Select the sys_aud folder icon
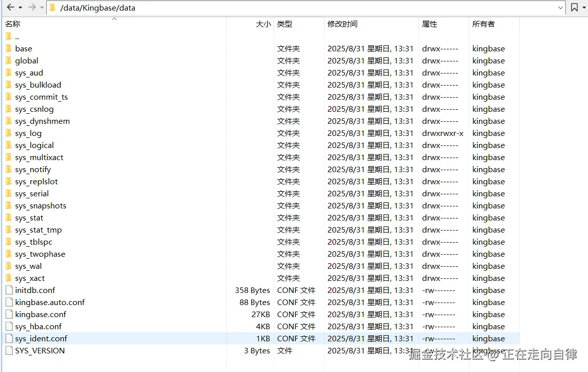Screen dimensions: 588x372 pyautogui.click(x=9, y=72)
